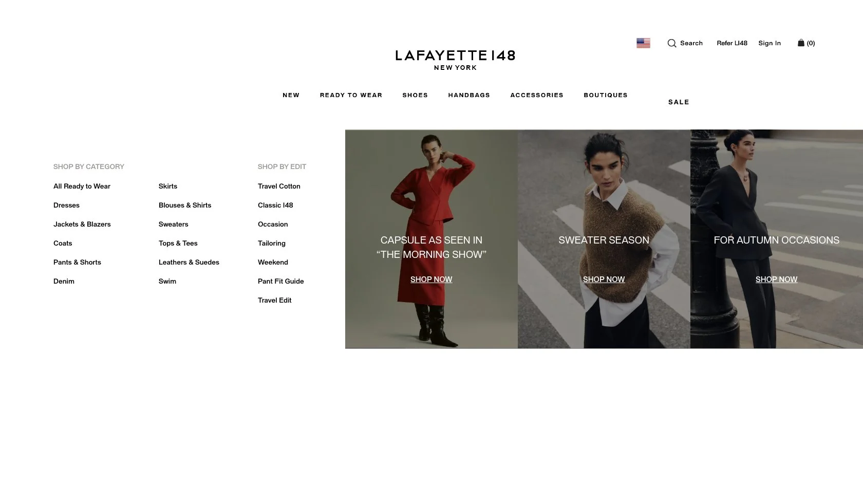Open the Handbags menu item
Screen dimensions: 863x504
pos(469,95)
